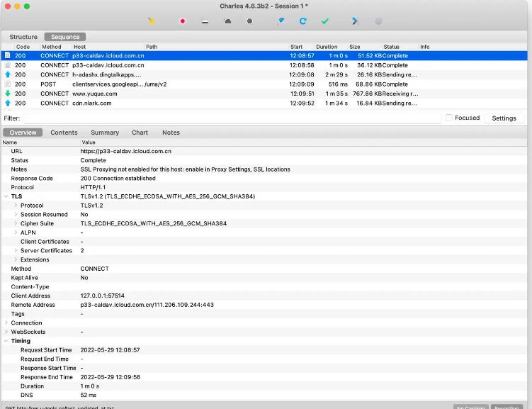Click the blue repeat request icon
Viewport: 532px width, 409px height.
point(302,21)
